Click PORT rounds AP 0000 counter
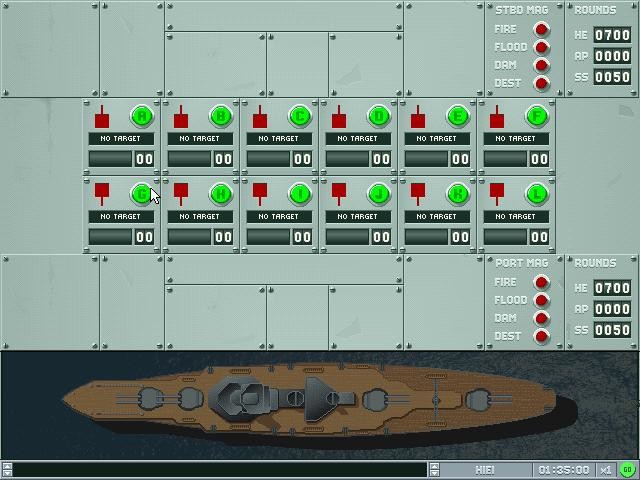 [x=612, y=309]
